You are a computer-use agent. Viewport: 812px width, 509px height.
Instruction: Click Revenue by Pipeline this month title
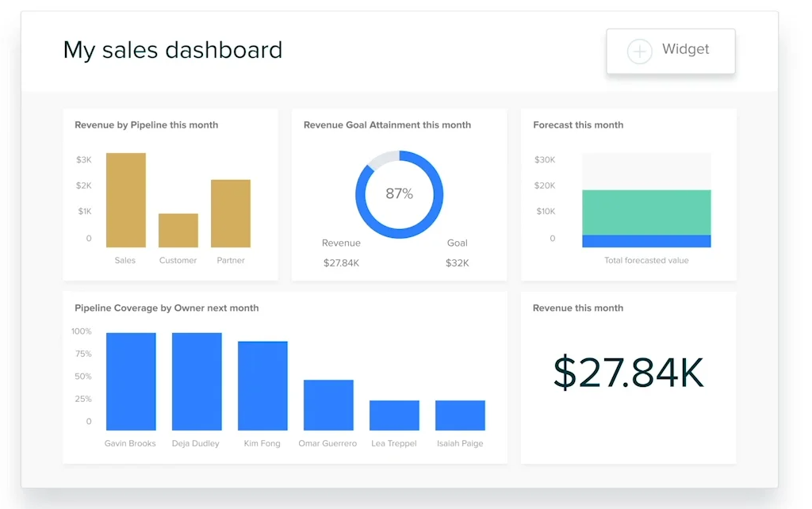click(x=146, y=125)
